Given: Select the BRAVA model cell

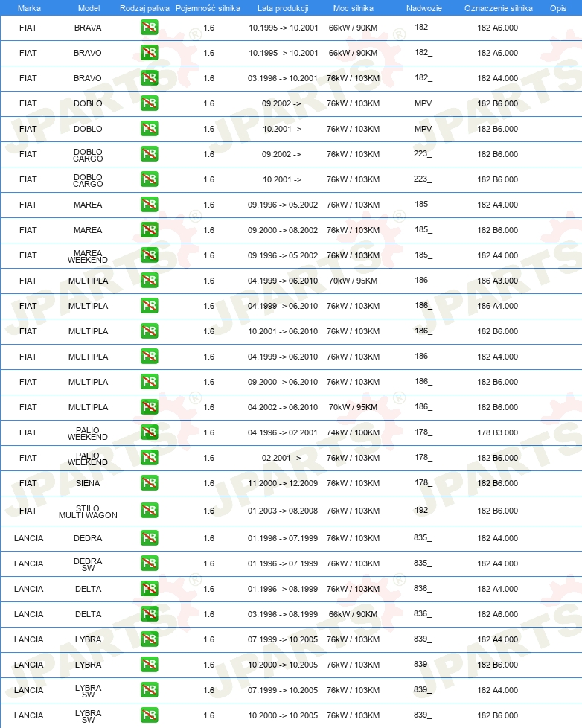Looking at the screenshot, I should 88,28.
